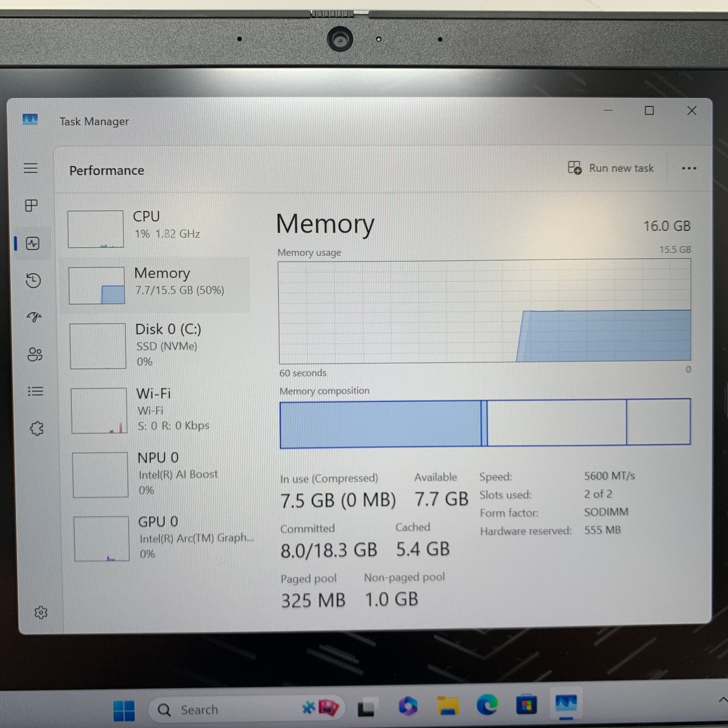This screenshot has height=728, width=728.
Task: Open Task Manager settings gear
Action: click(x=41, y=612)
